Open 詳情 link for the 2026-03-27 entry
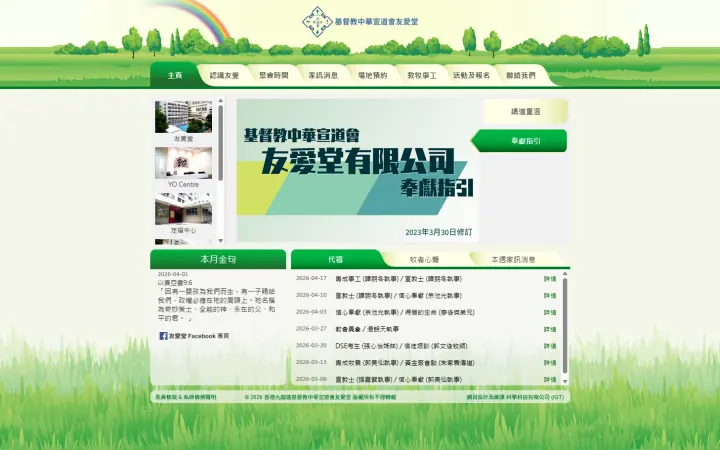The height and width of the screenshot is (450, 720). (550, 329)
